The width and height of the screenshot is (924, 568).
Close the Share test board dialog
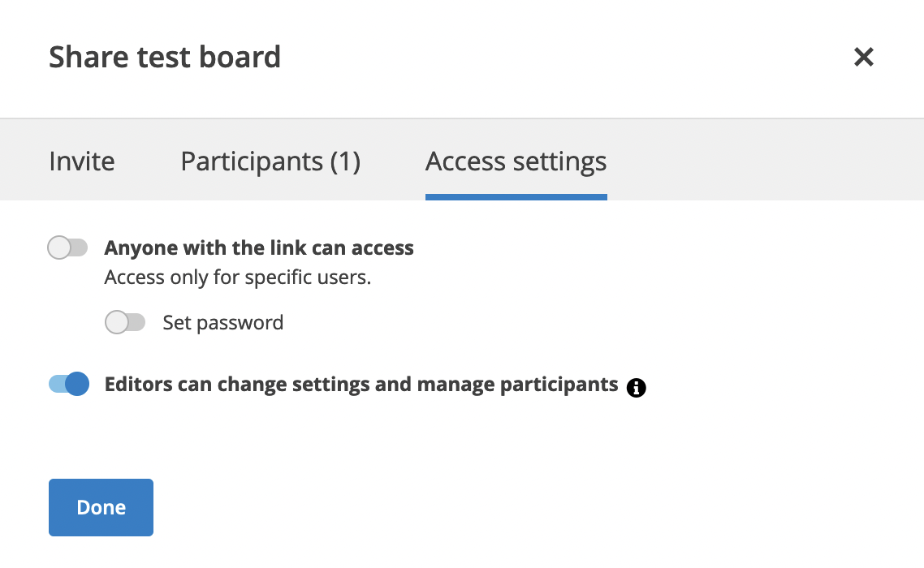coord(863,57)
